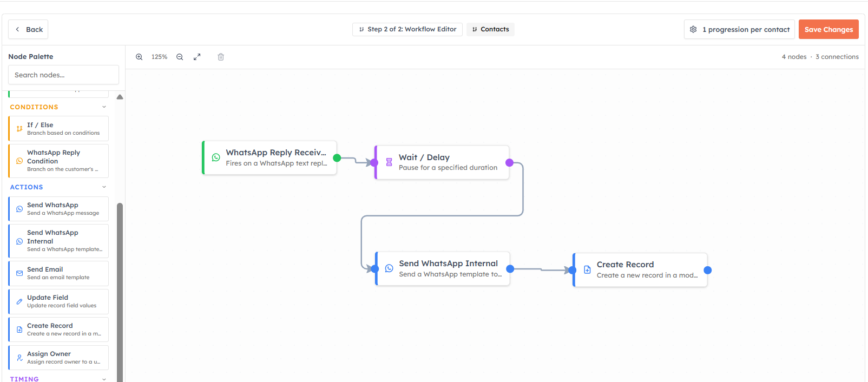Viewport: 868px width, 382px height.
Task: Select the WhatsApp Reply Received node title
Action: 276,153
